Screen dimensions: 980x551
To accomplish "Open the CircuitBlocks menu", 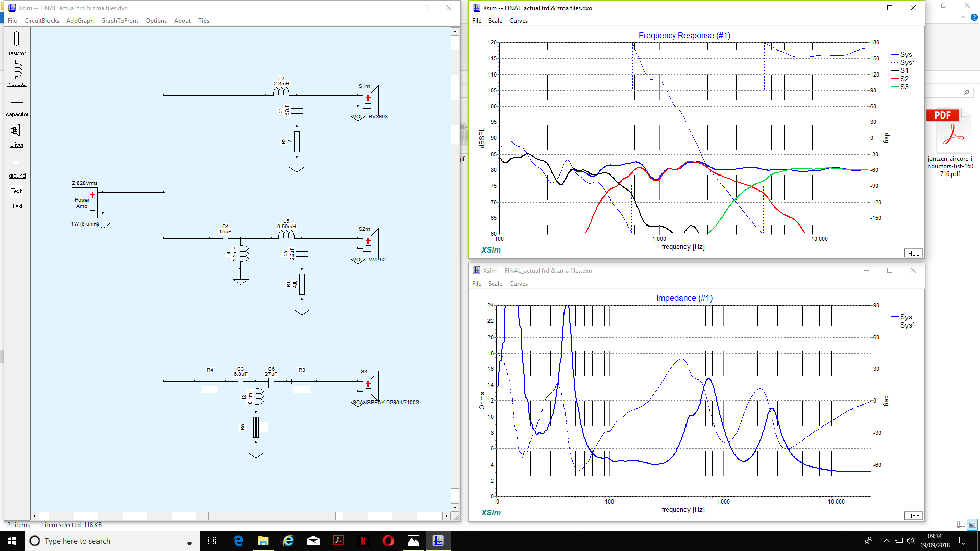I will pos(41,21).
